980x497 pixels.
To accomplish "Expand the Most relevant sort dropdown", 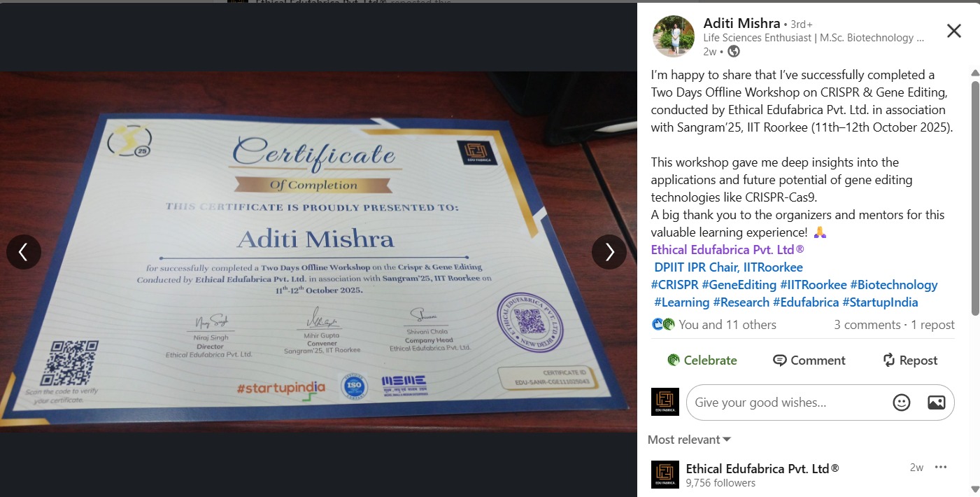I will click(689, 440).
